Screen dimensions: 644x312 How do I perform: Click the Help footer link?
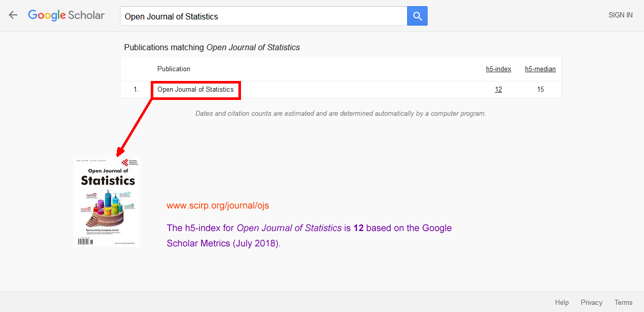562,303
